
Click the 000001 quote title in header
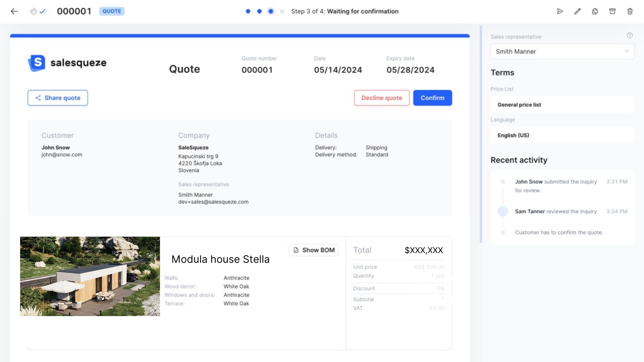74,11
